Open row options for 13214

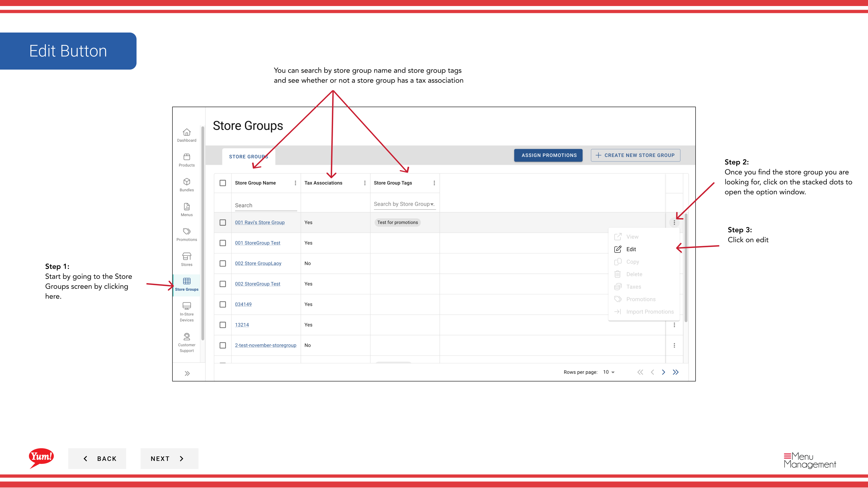tap(674, 325)
